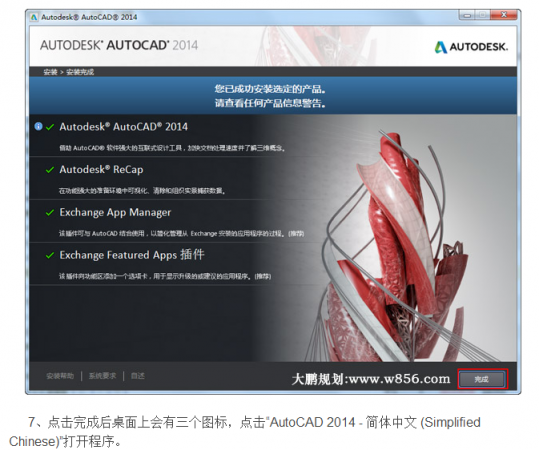Viewport: 539px width, 450px height.
Task: Click the green checkmark next to Autodesk AutoCAD 2014
Action: [50, 127]
